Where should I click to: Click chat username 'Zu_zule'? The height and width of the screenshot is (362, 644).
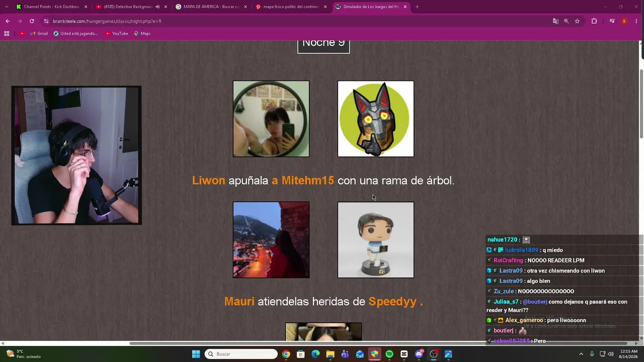504,291
